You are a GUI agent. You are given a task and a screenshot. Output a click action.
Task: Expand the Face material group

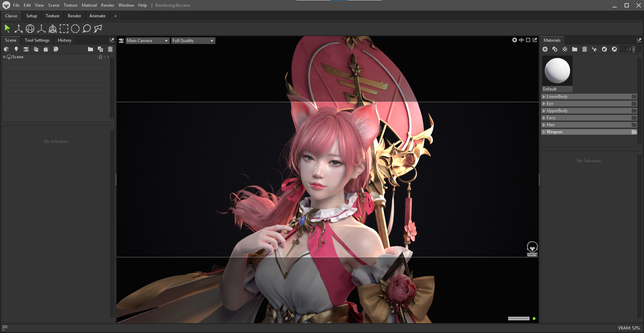click(x=544, y=118)
